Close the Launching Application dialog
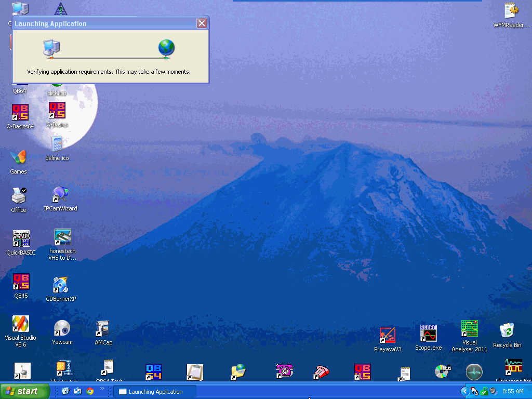The image size is (532, 399). point(202,23)
